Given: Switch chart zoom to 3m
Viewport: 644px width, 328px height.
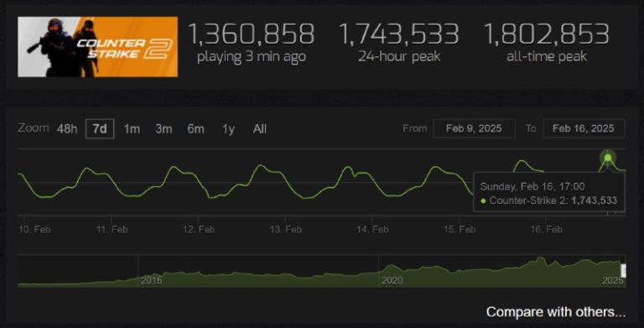Looking at the screenshot, I should [x=164, y=129].
